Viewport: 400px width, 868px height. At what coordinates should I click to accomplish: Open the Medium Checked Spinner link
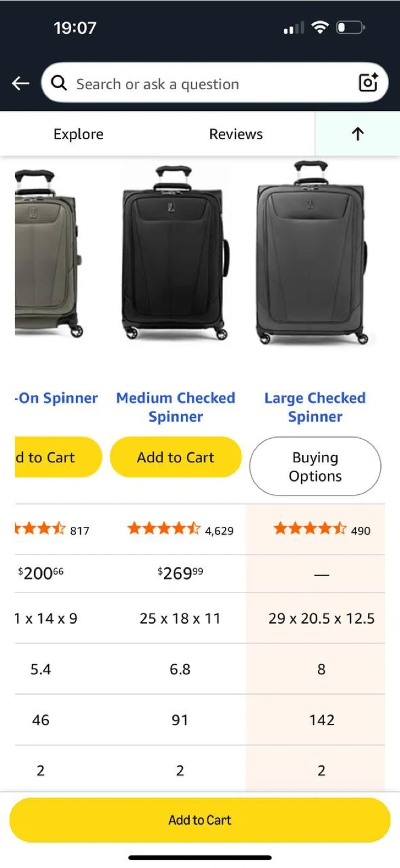176,407
